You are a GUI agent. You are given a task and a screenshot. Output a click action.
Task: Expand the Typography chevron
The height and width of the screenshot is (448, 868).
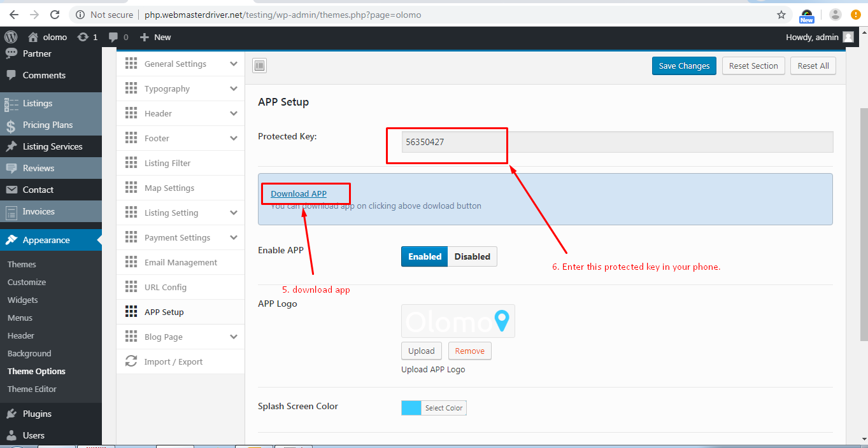pyautogui.click(x=234, y=88)
